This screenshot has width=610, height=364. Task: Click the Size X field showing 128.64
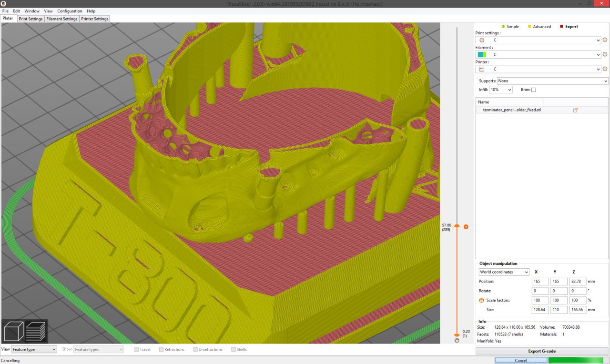(540, 310)
